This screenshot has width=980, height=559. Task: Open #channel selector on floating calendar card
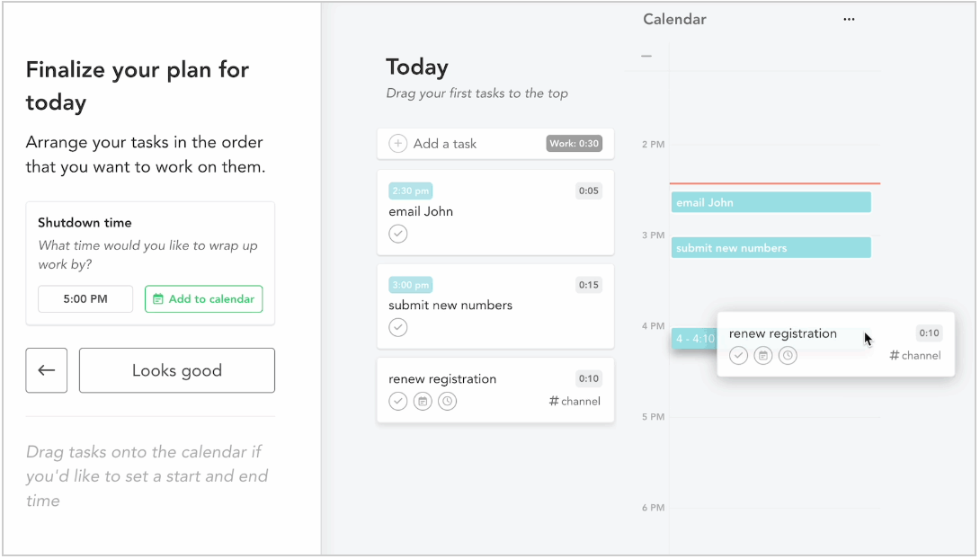[915, 355]
